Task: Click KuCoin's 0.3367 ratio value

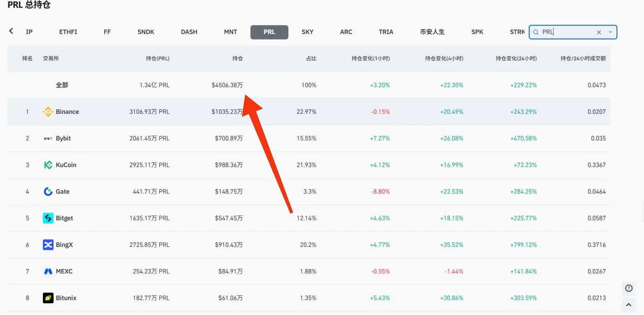Action: pos(597,165)
